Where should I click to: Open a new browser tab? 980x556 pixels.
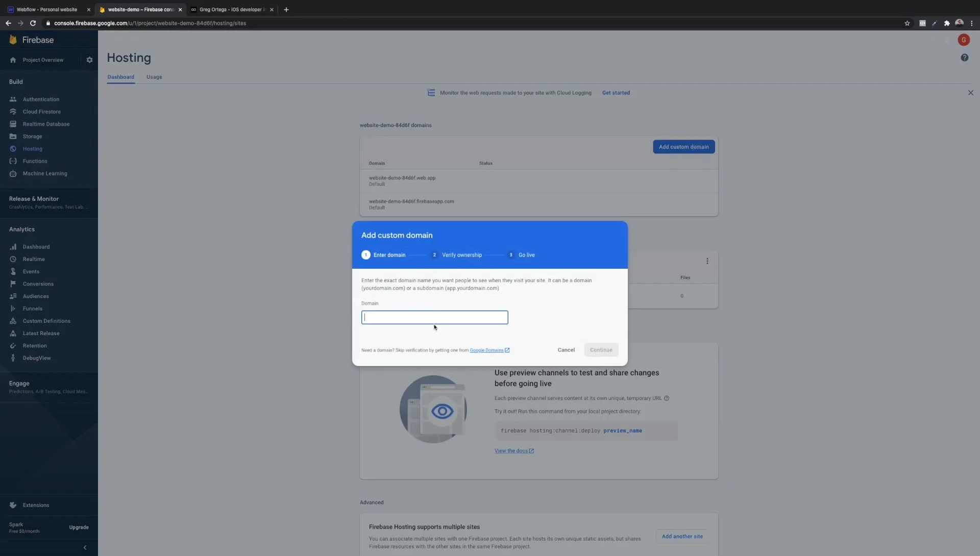[x=286, y=10]
